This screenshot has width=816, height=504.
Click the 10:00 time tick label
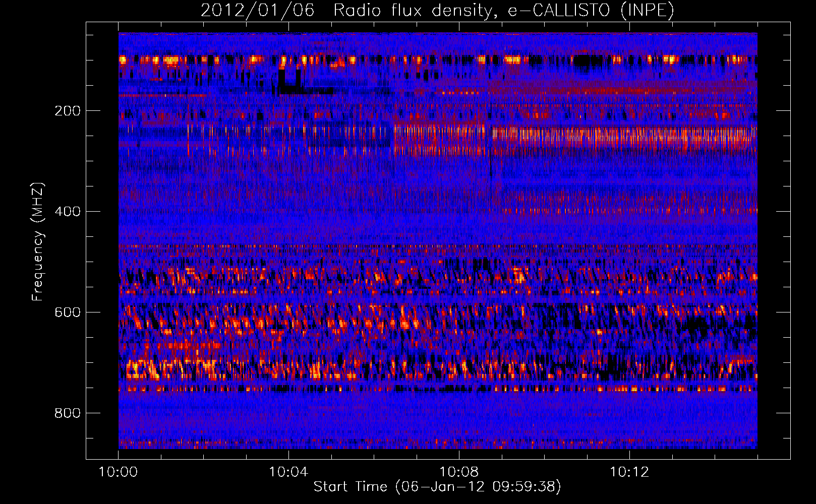[118, 472]
